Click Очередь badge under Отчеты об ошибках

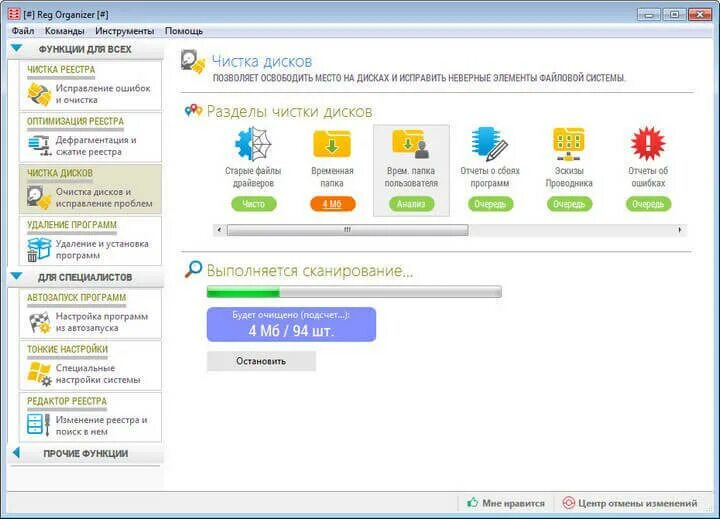pos(648,204)
